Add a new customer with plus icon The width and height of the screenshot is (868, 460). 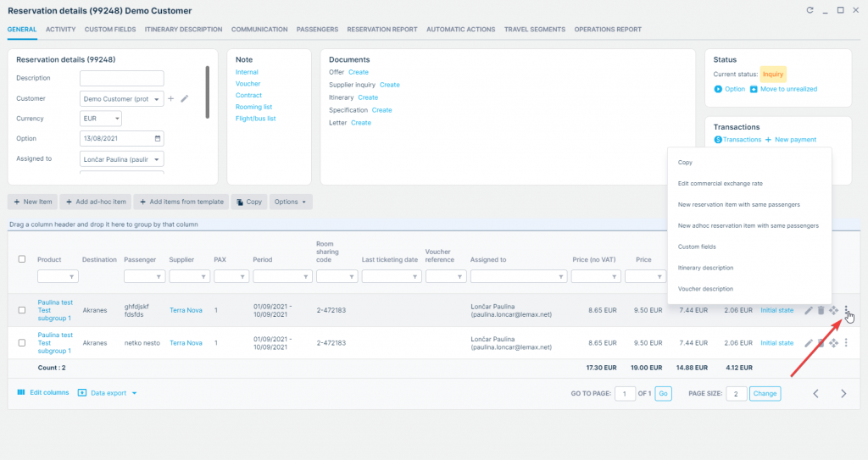[x=171, y=98]
